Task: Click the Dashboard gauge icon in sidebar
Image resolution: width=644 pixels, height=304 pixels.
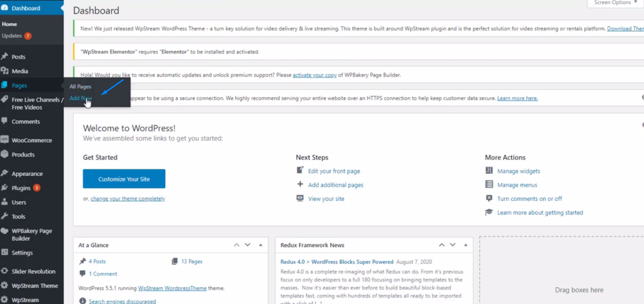Action: (4, 8)
